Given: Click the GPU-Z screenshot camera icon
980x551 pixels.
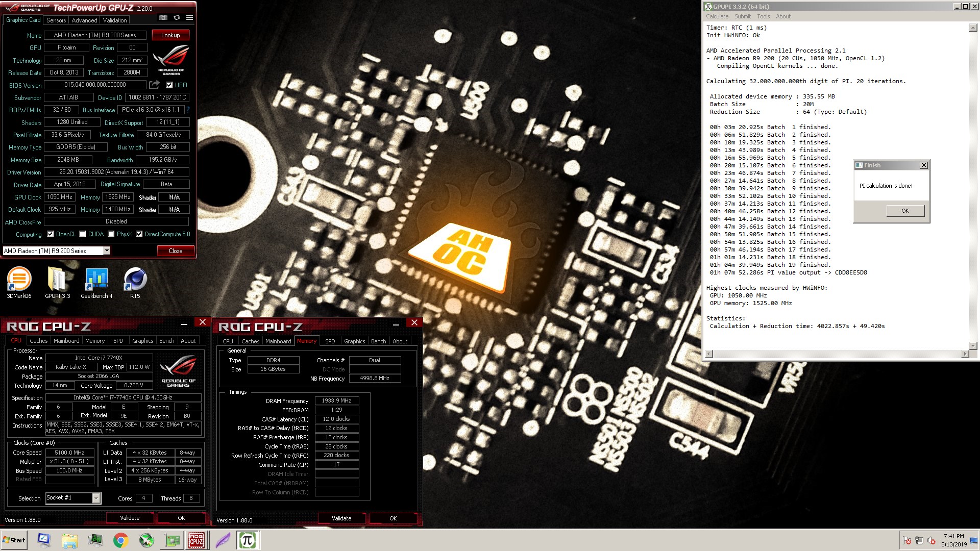Looking at the screenshot, I should click(x=163, y=17).
